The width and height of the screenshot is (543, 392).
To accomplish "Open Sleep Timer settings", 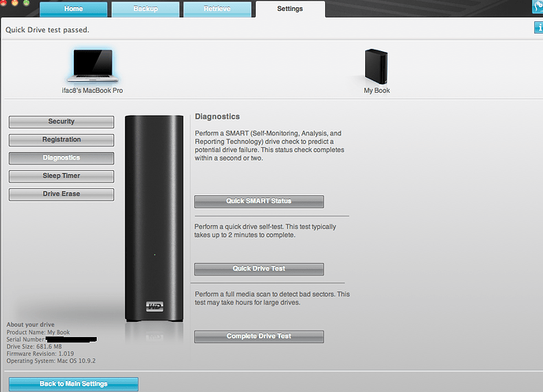I will pos(61,176).
